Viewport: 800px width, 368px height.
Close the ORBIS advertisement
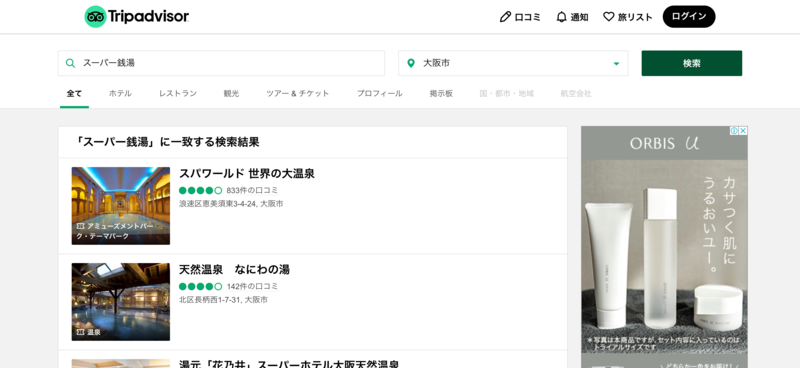coord(743,131)
